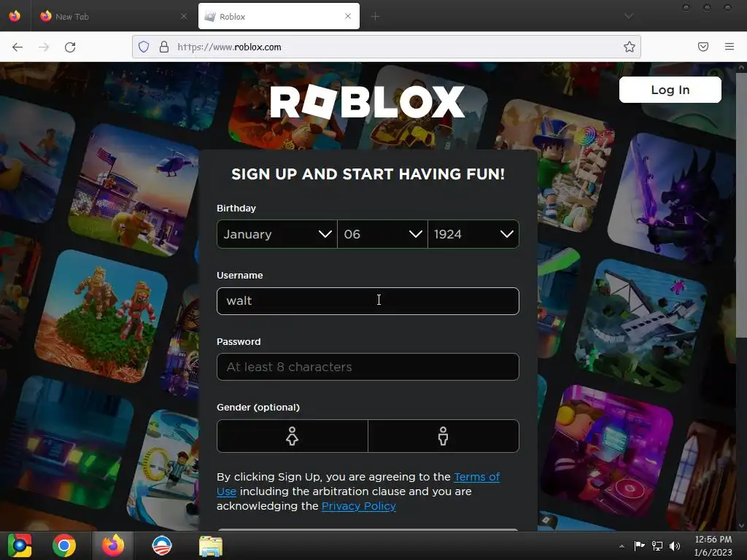Click the browser Back arrow
Image resolution: width=747 pixels, height=560 pixels.
point(18,47)
